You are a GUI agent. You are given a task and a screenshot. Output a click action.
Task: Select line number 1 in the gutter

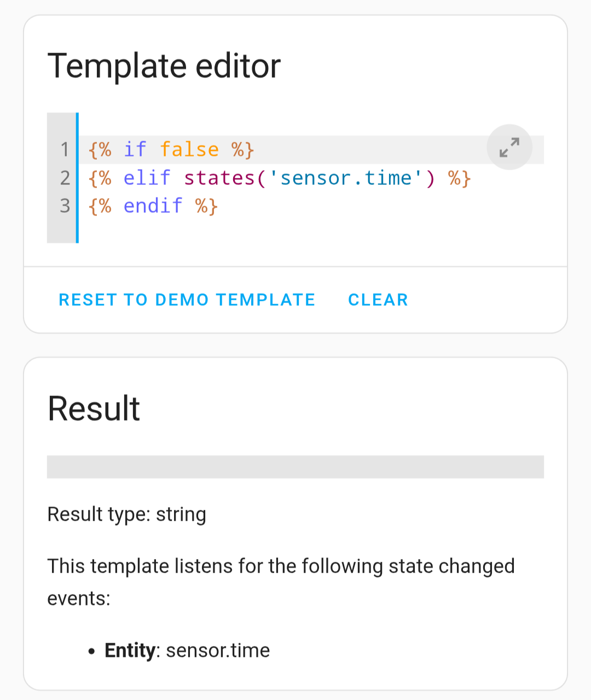coord(65,149)
